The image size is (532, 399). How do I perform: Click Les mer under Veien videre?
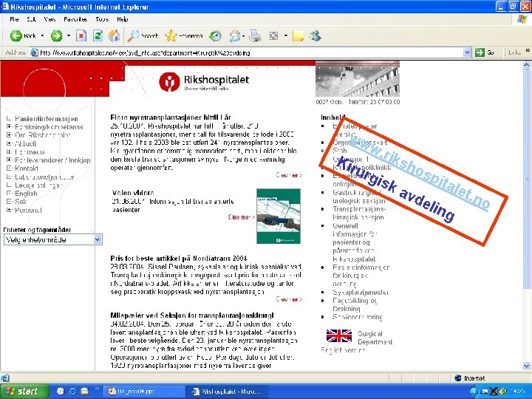click(x=241, y=216)
